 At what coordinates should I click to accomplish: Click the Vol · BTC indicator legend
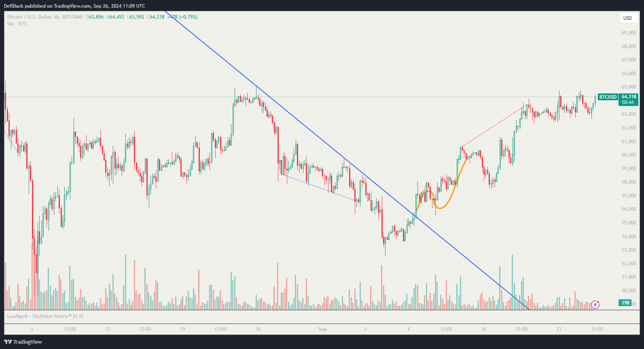(x=17, y=24)
